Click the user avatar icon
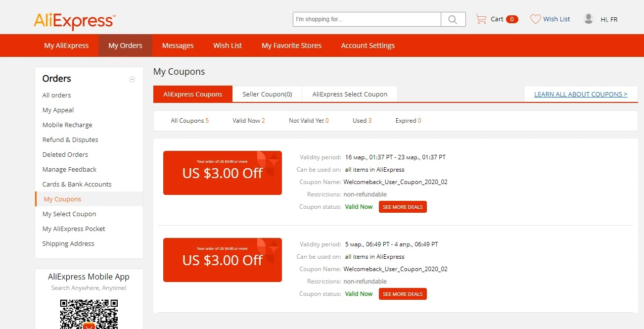This screenshot has width=644, height=329. click(x=589, y=19)
